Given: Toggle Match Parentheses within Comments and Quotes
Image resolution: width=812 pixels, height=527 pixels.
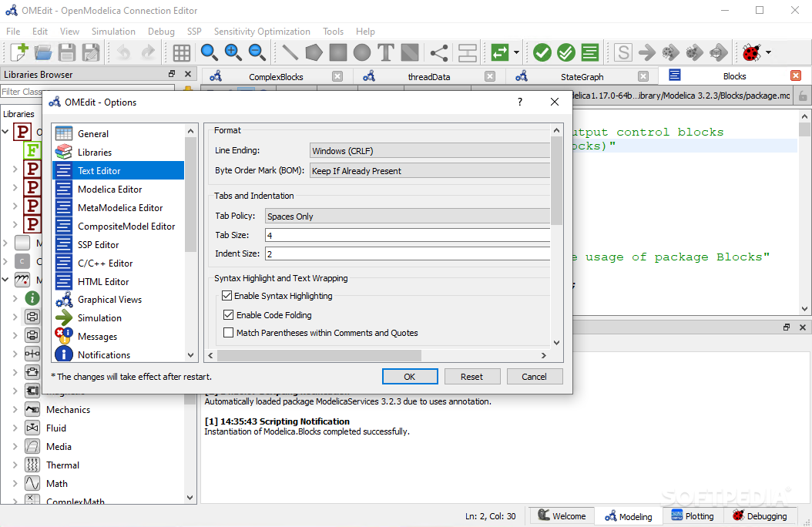Looking at the screenshot, I should 228,332.
